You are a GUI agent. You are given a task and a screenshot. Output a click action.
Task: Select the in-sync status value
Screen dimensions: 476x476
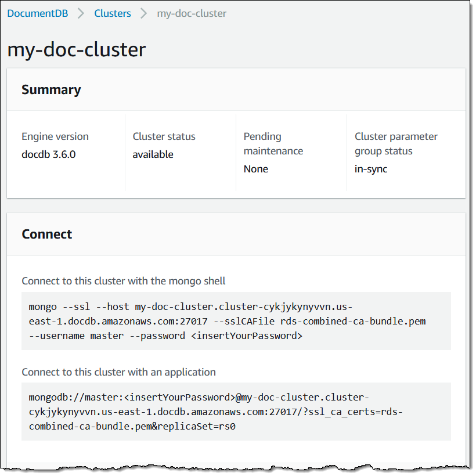(371, 169)
